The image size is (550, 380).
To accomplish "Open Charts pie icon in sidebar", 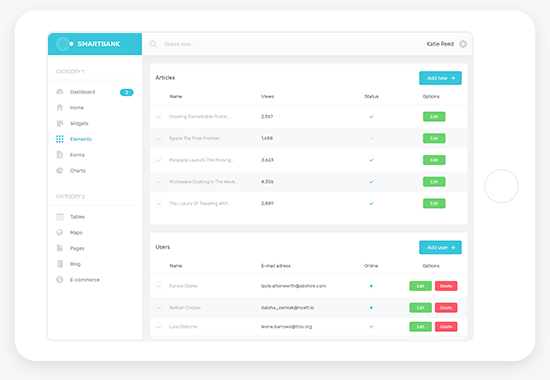I will click(x=60, y=171).
